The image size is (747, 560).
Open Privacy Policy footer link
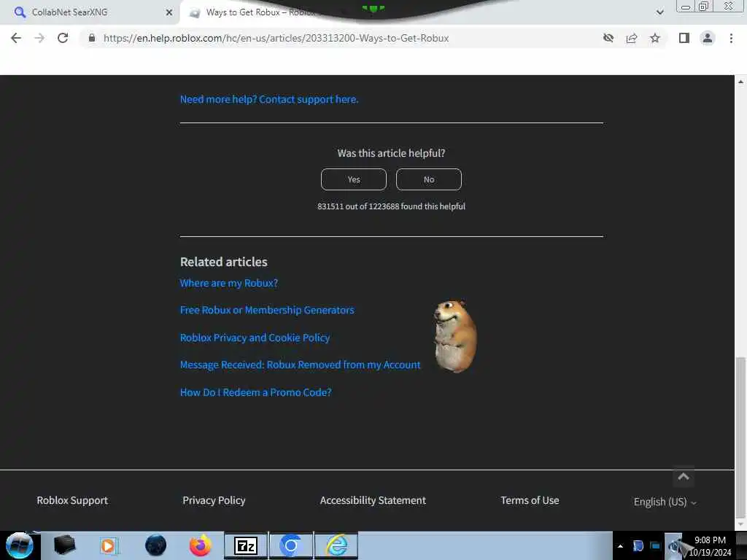coord(214,500)
